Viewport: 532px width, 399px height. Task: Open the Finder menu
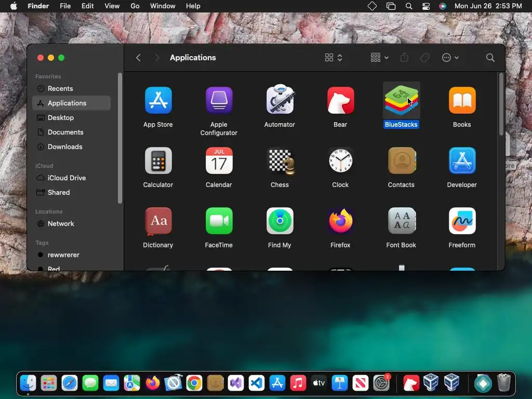(x=38, y=6)
